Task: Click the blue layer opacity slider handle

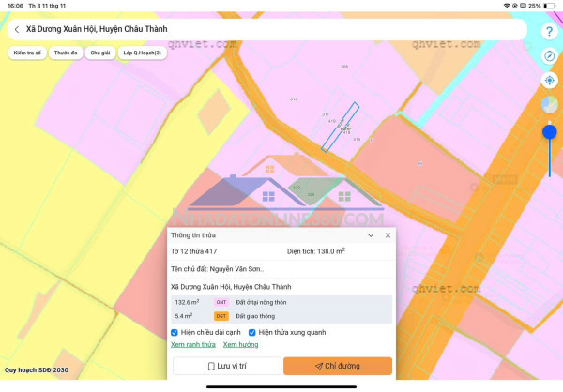Action: (550, 131)
